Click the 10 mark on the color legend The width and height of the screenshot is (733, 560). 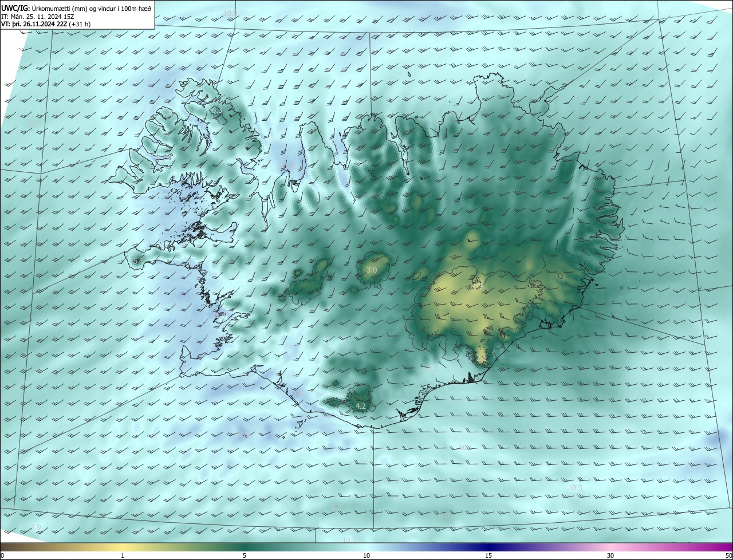coord(366,555)
